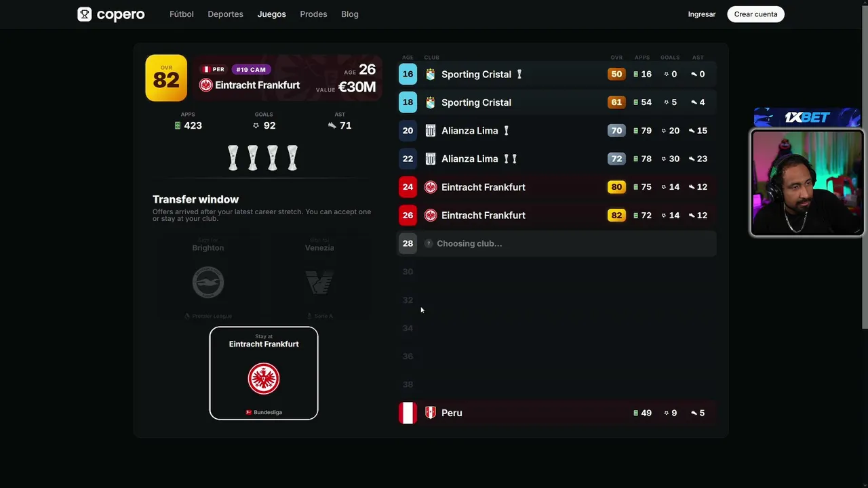Click the Eintracht crest in age 24 row

tap(430, 187)
